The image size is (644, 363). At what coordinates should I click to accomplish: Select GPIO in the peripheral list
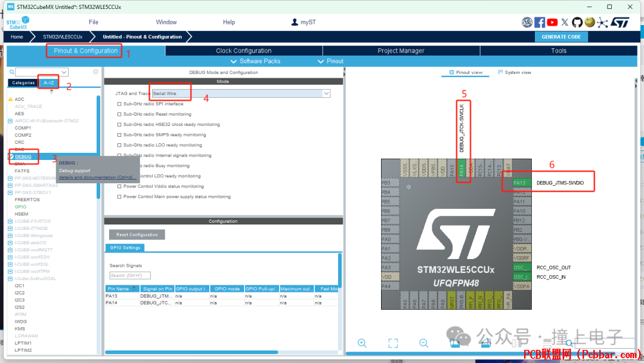click(x=20, y=207)
